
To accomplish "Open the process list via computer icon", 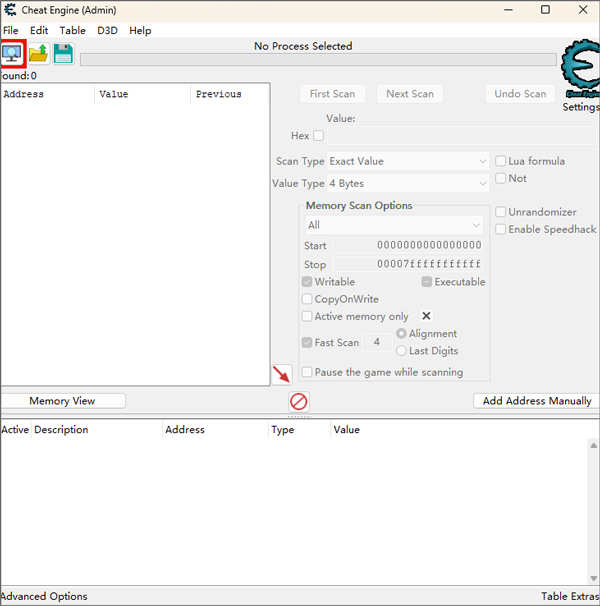I will coord(12,54).
